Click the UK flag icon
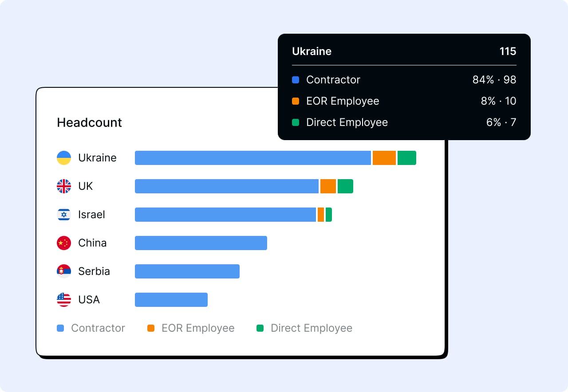 click(x=63, y=186)
